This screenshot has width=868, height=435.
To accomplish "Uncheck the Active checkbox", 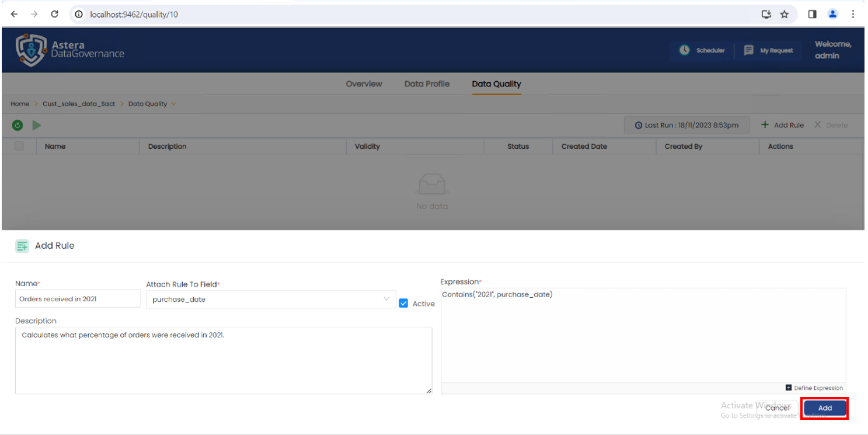I will click(403, 304).
